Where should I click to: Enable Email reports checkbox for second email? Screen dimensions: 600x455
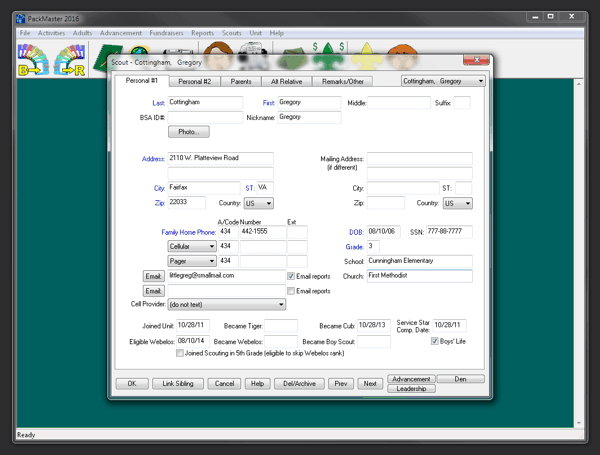291,291
